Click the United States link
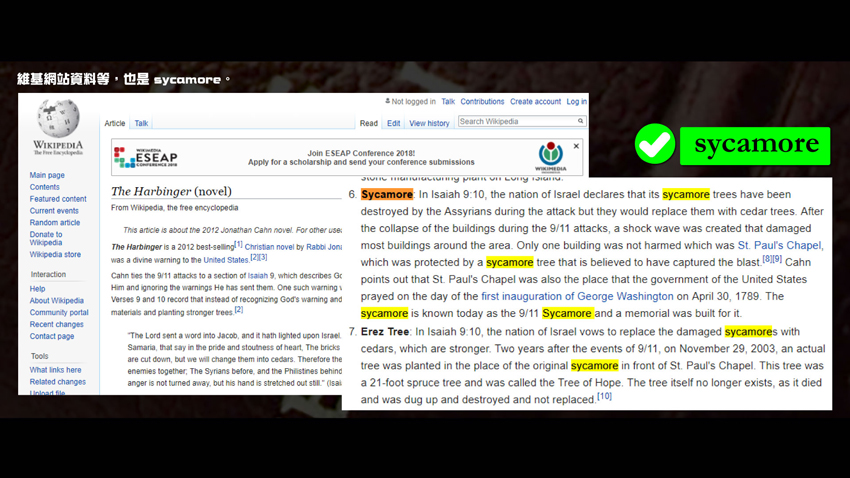 click(226, 260)
